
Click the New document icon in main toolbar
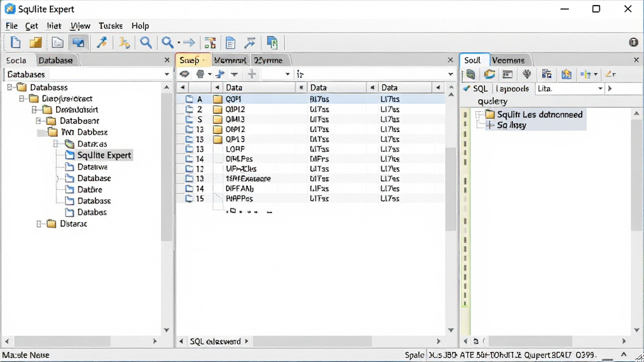16,42
